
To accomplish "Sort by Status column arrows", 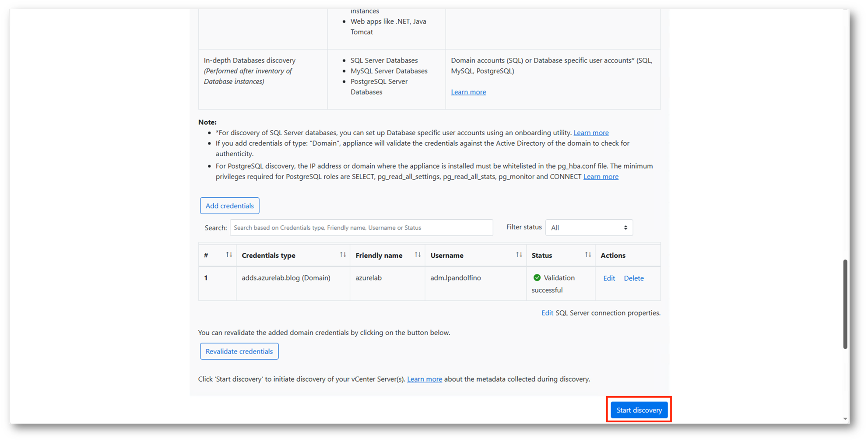I will tap(588, 255).
